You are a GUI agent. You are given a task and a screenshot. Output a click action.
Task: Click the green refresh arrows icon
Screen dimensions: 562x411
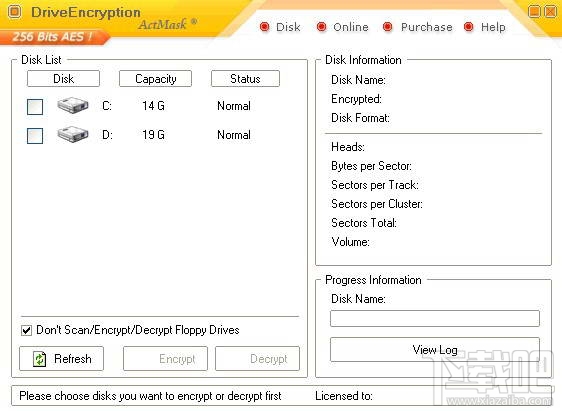pyautogui.click(x=39, y=359)
